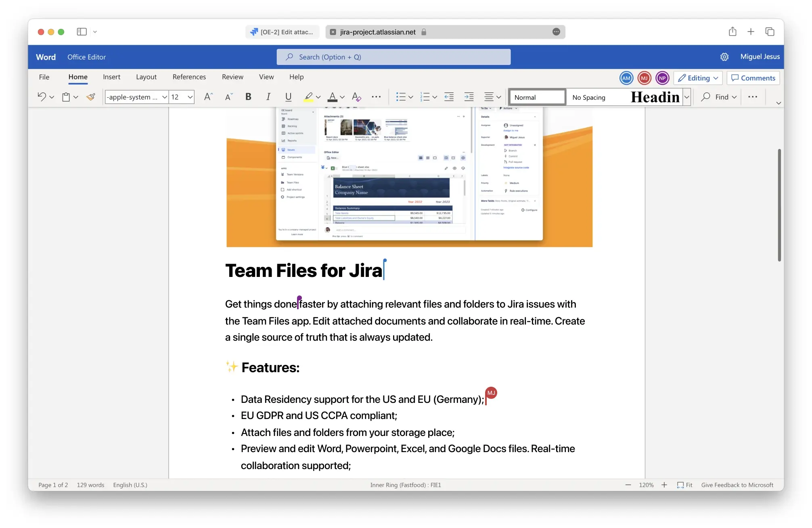Click Decrease Indent icon
Screen dimensions: 812x528
449,97
